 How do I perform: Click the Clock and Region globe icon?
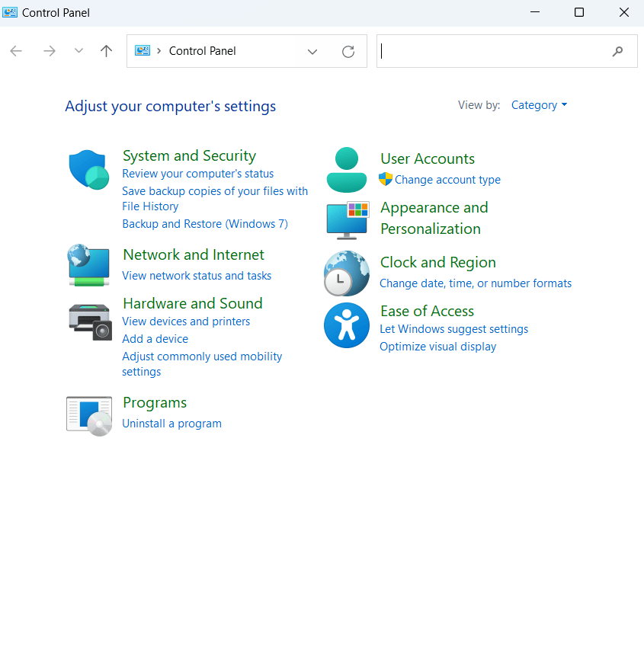[x=347, y=273]
